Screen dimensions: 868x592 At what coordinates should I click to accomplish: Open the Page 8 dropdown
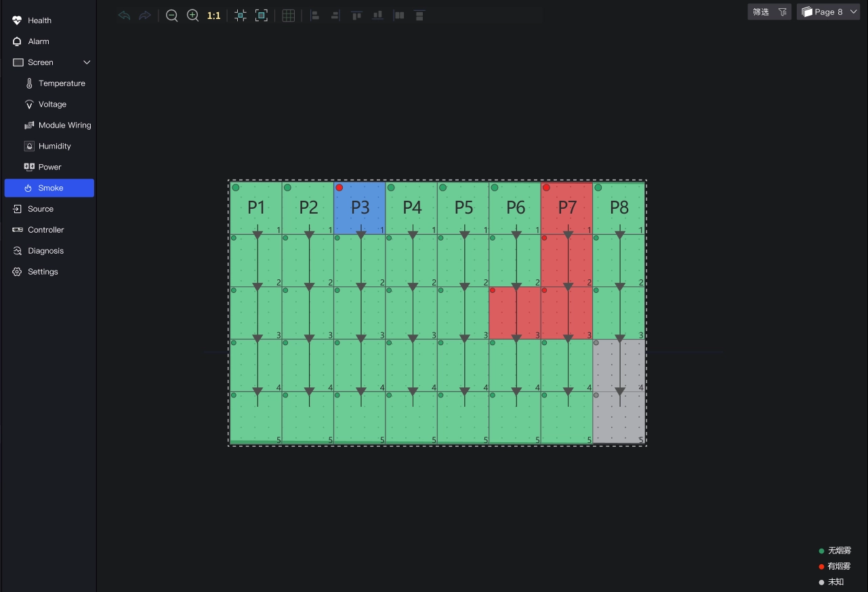tap(829, 12)
